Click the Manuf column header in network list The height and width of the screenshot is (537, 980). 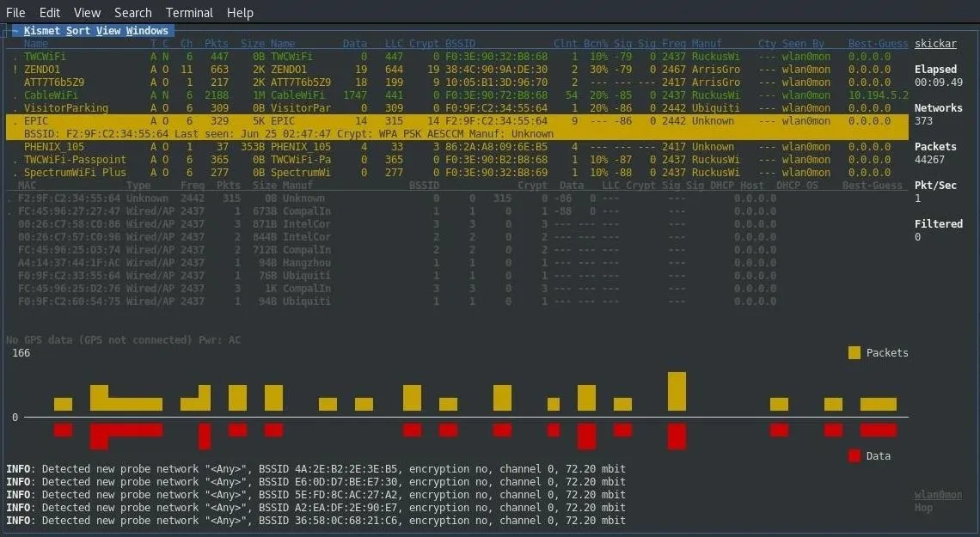tap(707, 44)
